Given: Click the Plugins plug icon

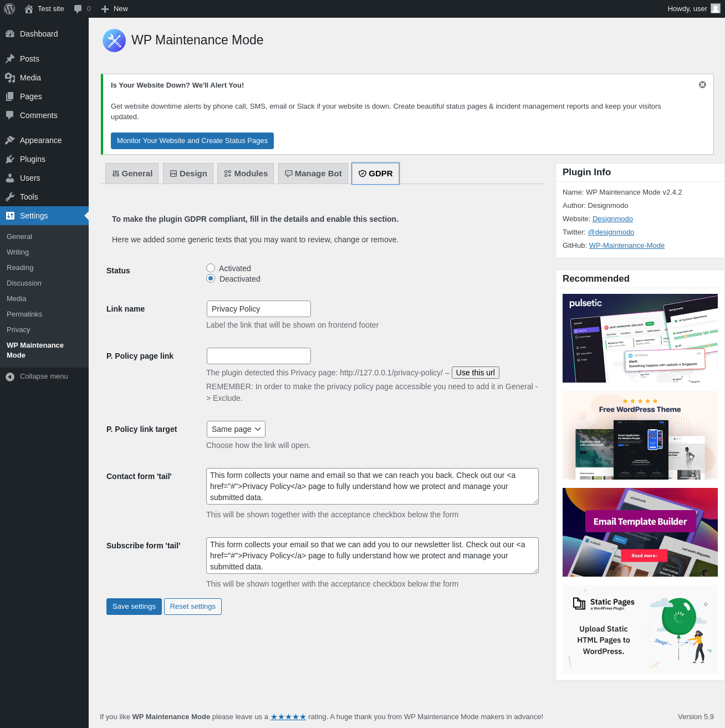Looking at the screenshot, I should (x=10, y=159).
